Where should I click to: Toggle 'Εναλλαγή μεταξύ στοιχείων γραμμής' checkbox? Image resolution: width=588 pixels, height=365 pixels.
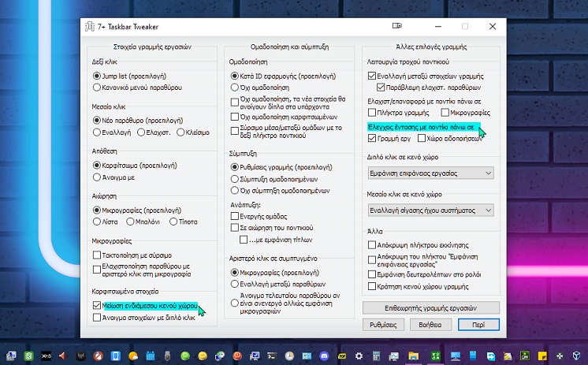(372, 76)
